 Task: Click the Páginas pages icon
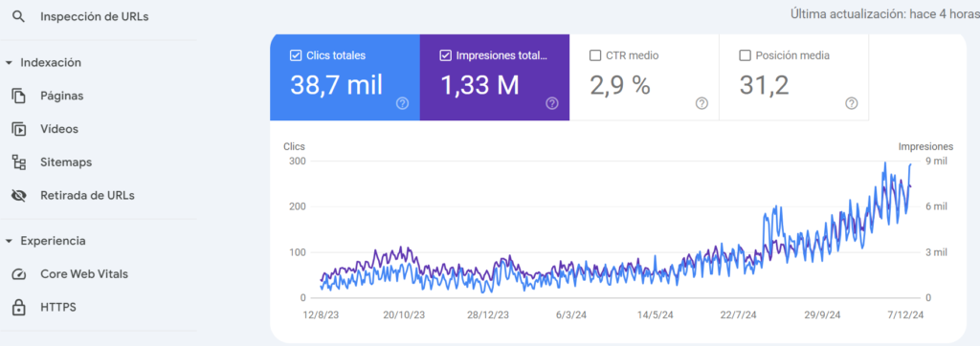(19, 97)
